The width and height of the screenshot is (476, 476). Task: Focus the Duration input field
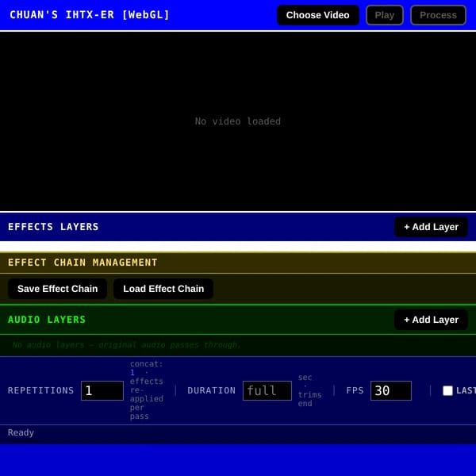(x=267, y=390)
